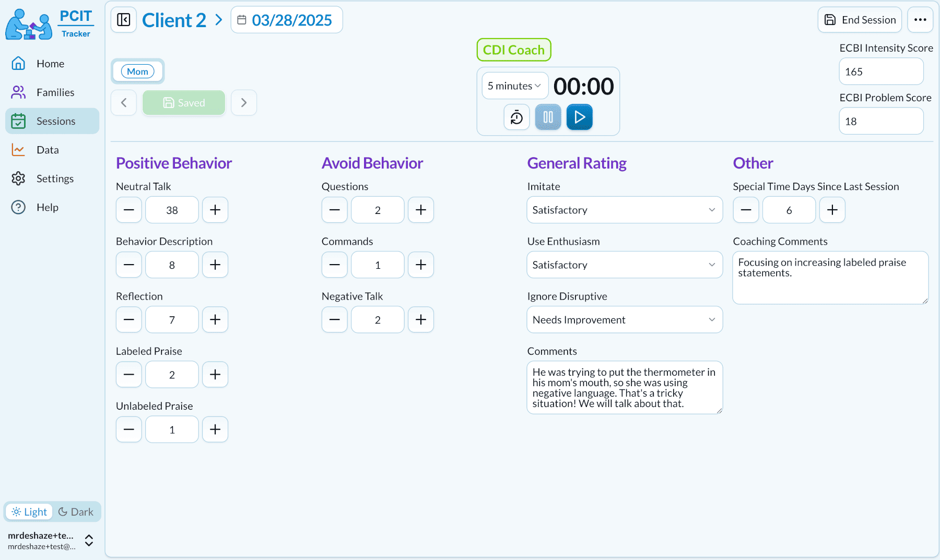Screen dimensions: 940x560
Task: Expand the Ignore Disruptive rating dropdown
Action: [x=625, y=320]
